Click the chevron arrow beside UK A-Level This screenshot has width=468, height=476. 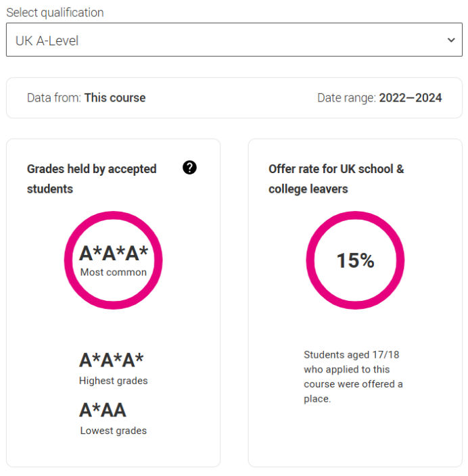pyautogui.click(x=452, y=41)
